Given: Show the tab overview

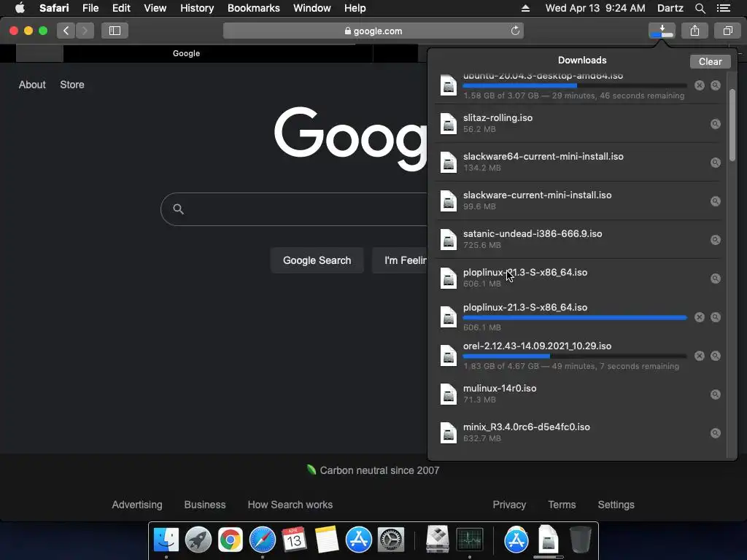Looking at the screenshot, I should 727,31.
